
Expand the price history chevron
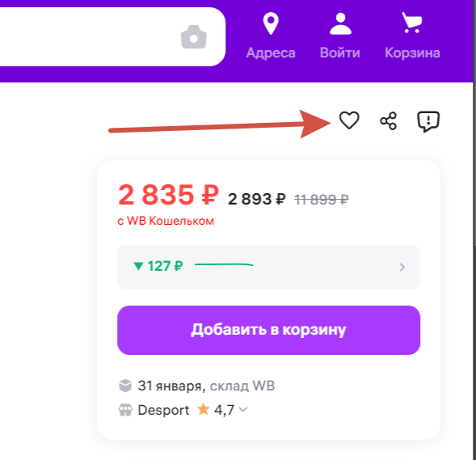click(402, 268)
